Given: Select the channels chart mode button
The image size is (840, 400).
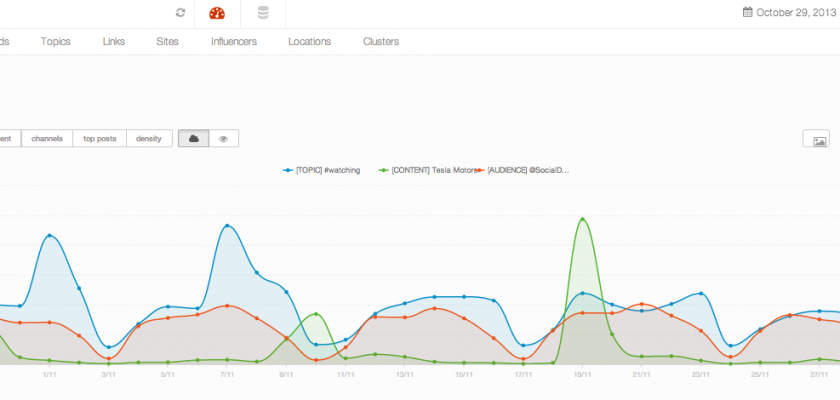Looking at the screenshot, I should [47, 138].
